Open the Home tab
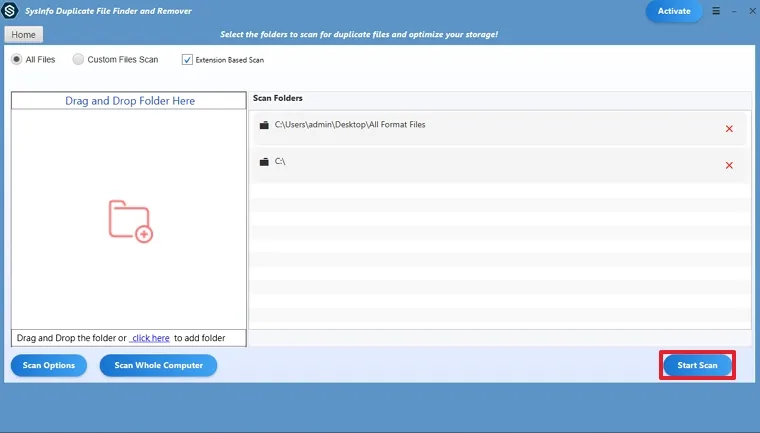Image resolution: width=760 pixels, height=433 pixels. click(23, 34)
